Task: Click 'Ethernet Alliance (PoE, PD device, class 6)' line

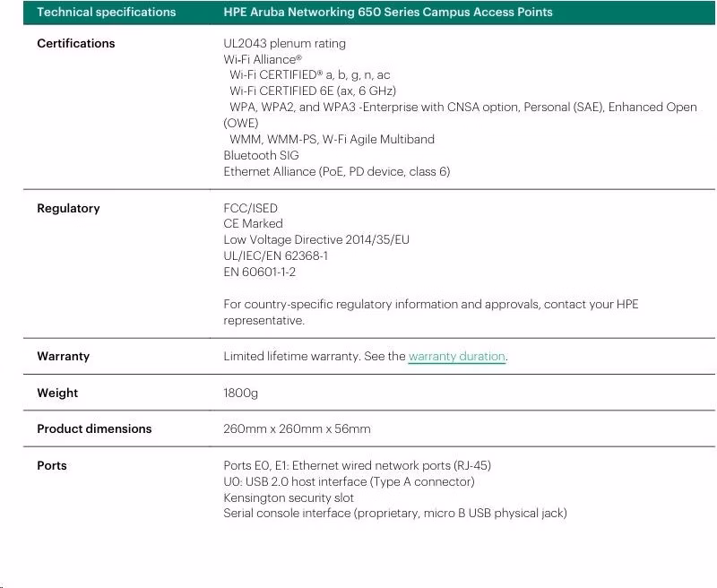Action: [x=337, y=171]
